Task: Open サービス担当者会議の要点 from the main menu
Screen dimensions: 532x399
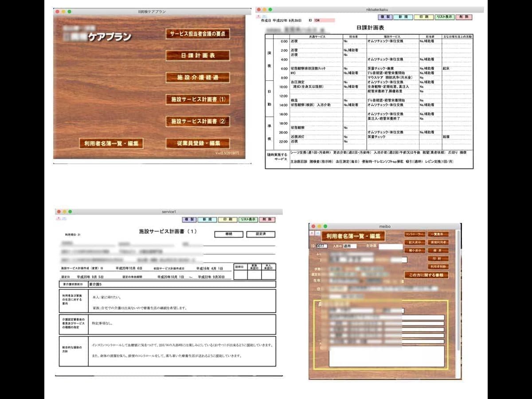Action: pos(198,34)
